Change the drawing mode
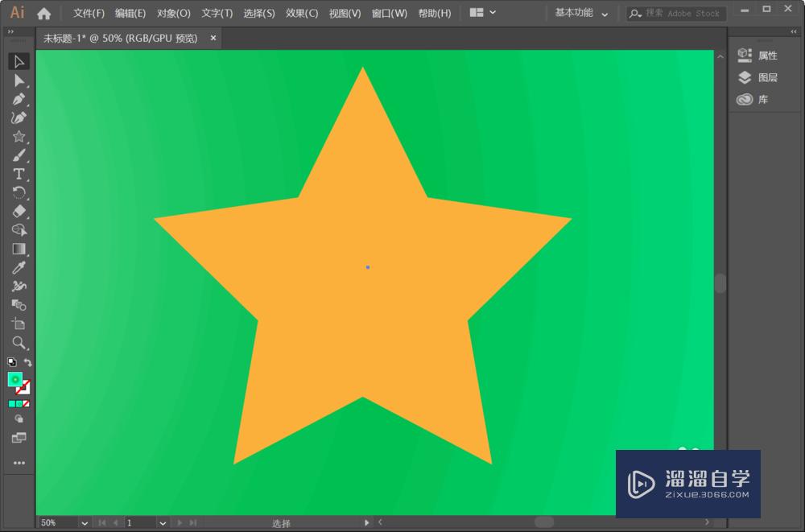The width and height of the screenshot is (805, 532). (19, 419)
